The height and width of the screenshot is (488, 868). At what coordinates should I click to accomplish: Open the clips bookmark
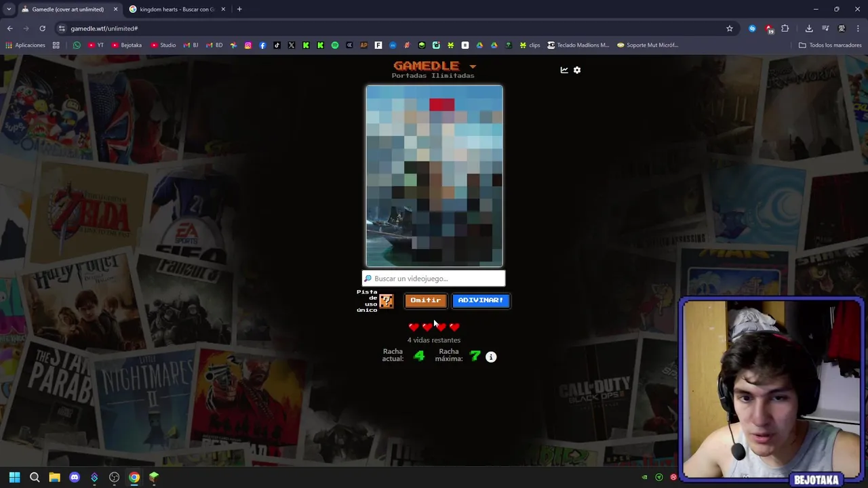click(530, 45)
